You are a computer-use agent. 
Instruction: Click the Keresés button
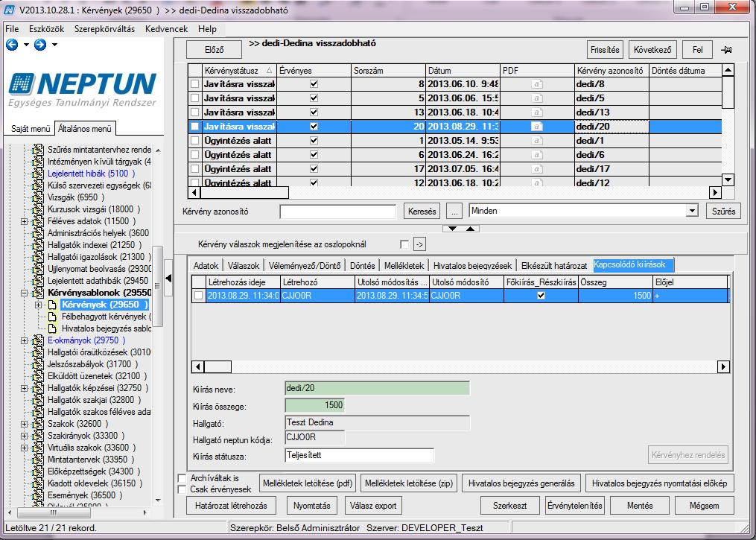point(422,212)
